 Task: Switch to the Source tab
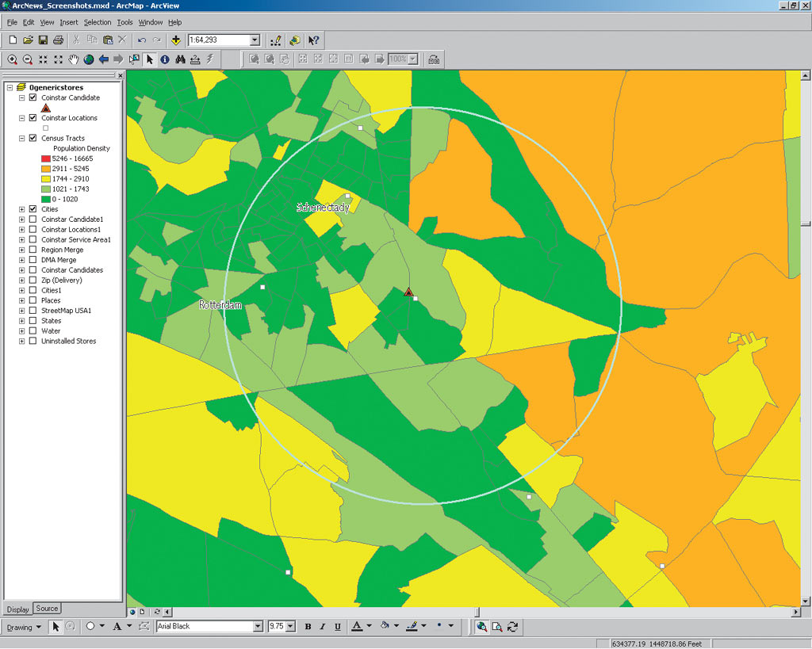[47, 609]
